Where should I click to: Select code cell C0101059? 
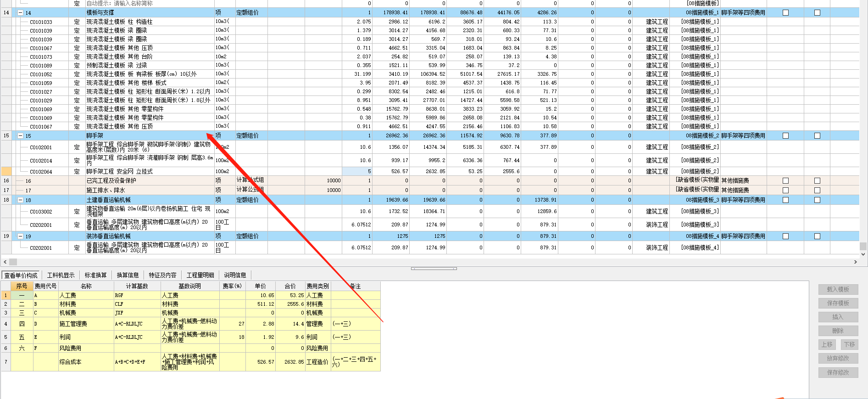(41, 83)
